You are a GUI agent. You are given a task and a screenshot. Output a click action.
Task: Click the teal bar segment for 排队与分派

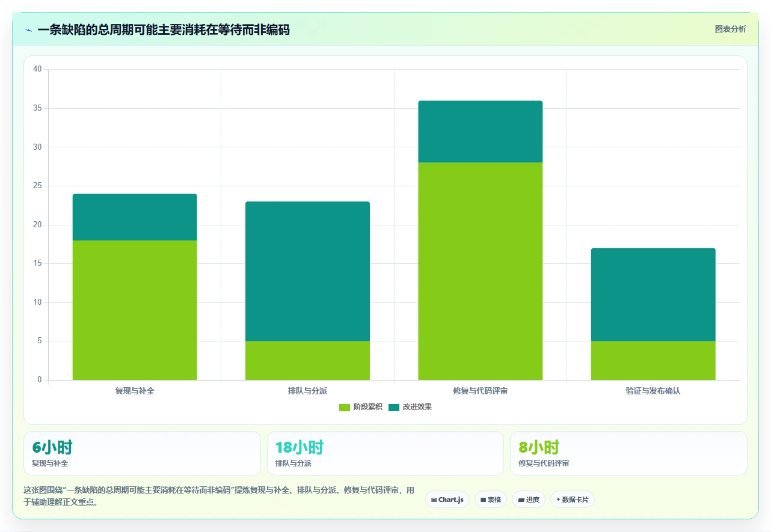tap(307, 271)
